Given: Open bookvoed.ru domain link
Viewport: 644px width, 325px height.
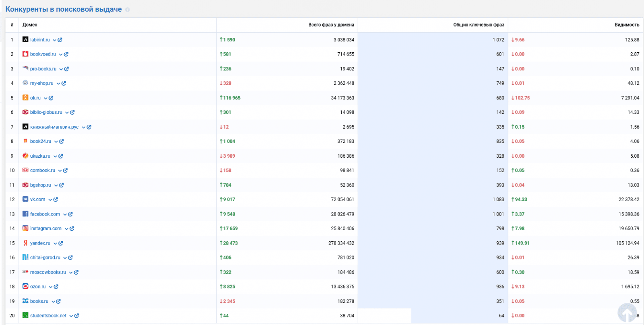Looking at the screenshot, I should [43, 54].
